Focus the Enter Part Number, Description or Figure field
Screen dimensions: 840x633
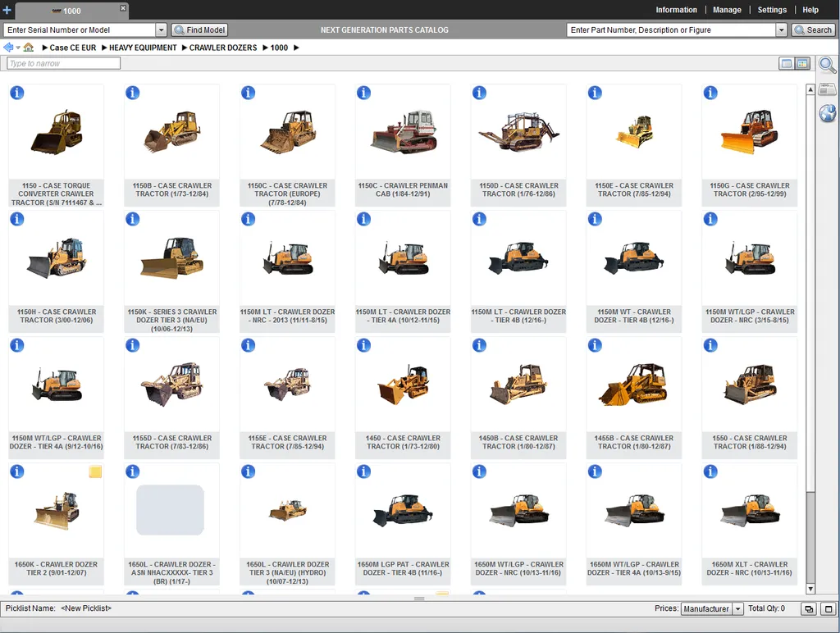(x=671, y=30)
